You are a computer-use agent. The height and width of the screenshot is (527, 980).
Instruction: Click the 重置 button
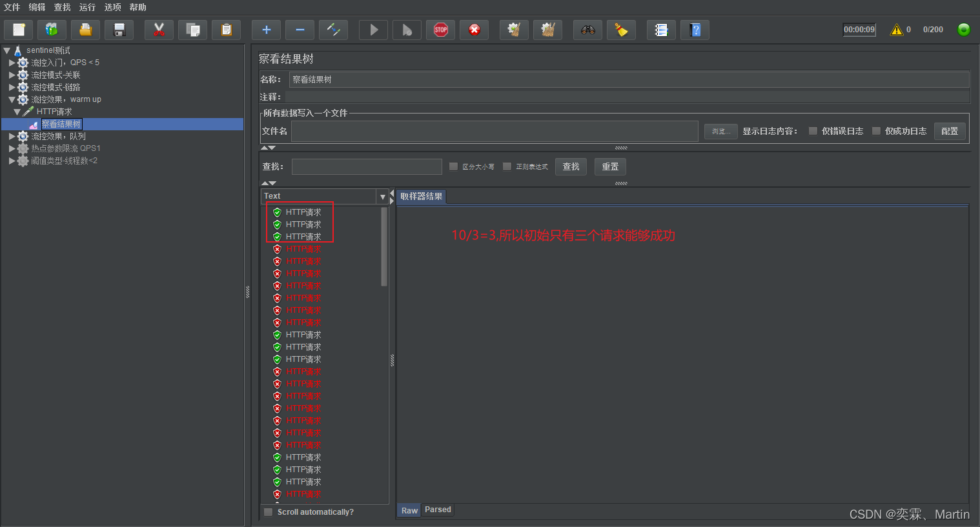tap(610, 166)
